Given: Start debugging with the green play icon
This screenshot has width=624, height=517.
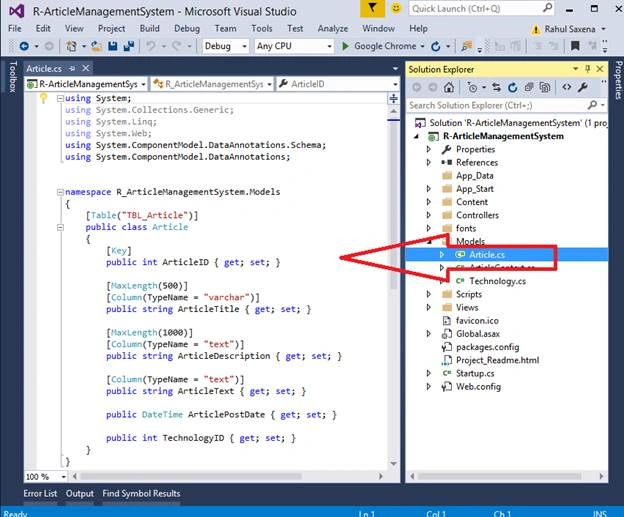Looking at the screenshot, I should (x=345, y=46).
